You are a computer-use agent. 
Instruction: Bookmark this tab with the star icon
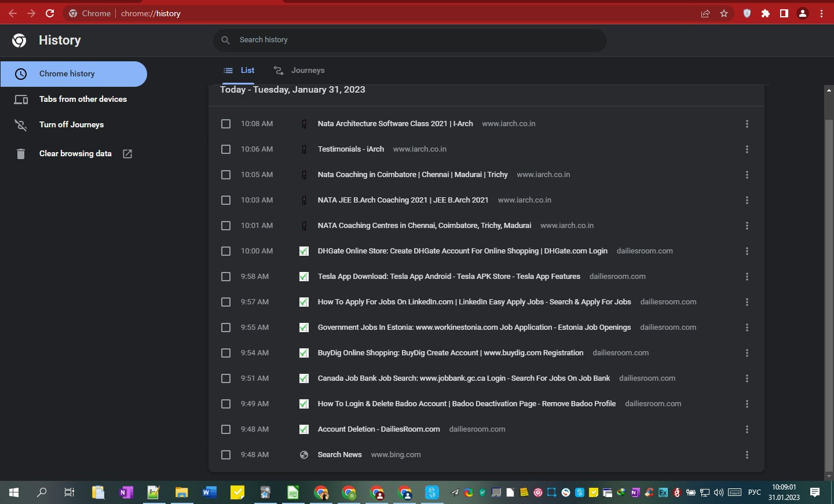(x=724, y=13)
